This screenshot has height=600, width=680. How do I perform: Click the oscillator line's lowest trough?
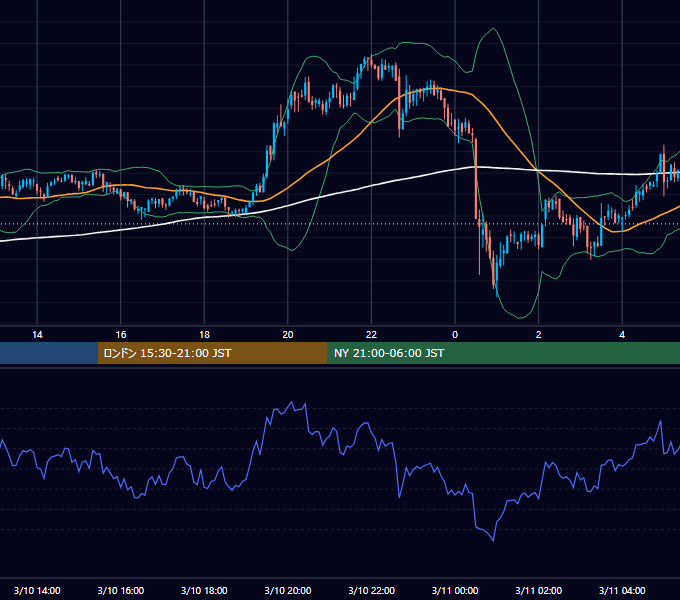pos(494,540)
